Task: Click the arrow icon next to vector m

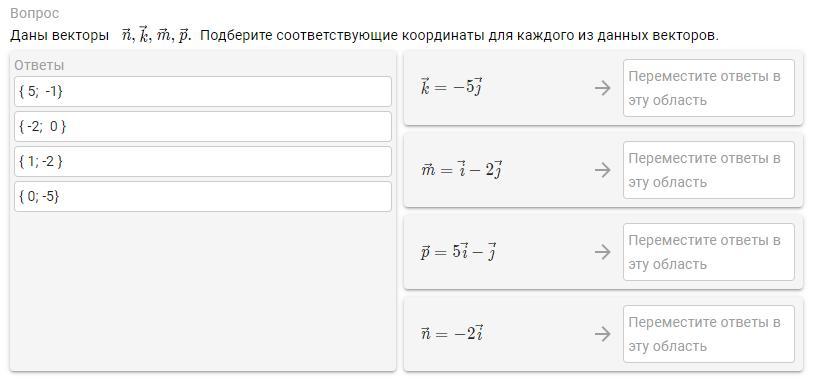Action: [602, 170]
